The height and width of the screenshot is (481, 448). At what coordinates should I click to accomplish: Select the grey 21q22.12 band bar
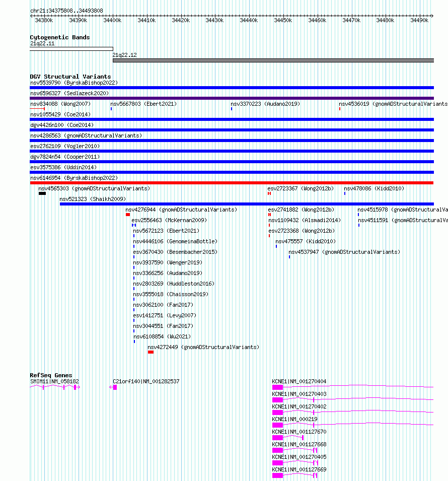(273, 60)
